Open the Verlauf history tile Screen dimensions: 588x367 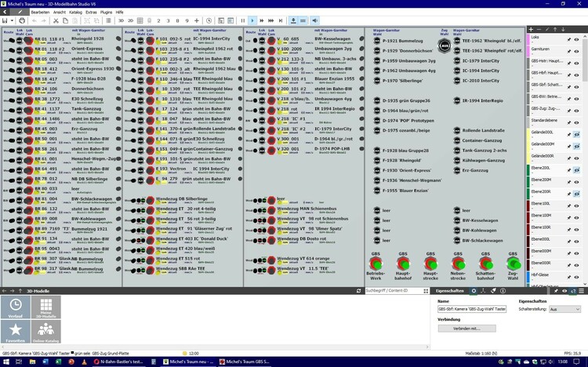pyautogui.click(x=16, y=307)
